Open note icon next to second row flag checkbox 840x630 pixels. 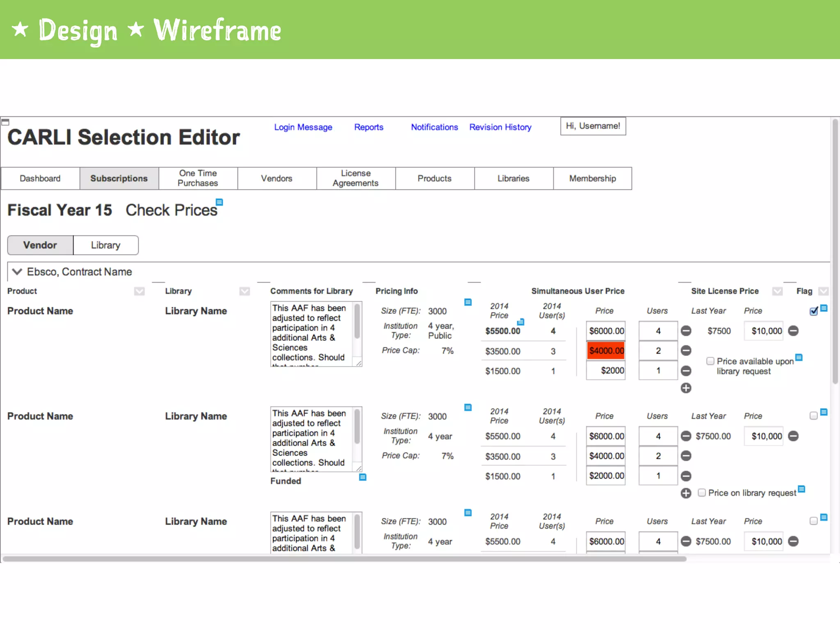(x=824, y=412)
